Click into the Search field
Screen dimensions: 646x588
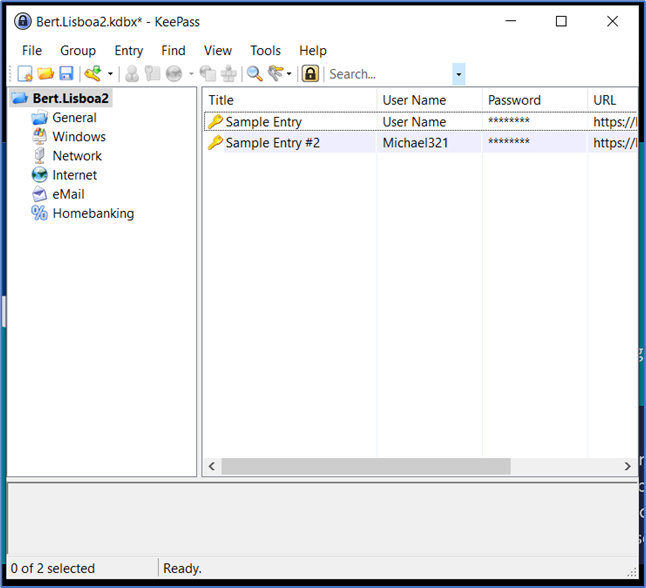coord(389,74)
